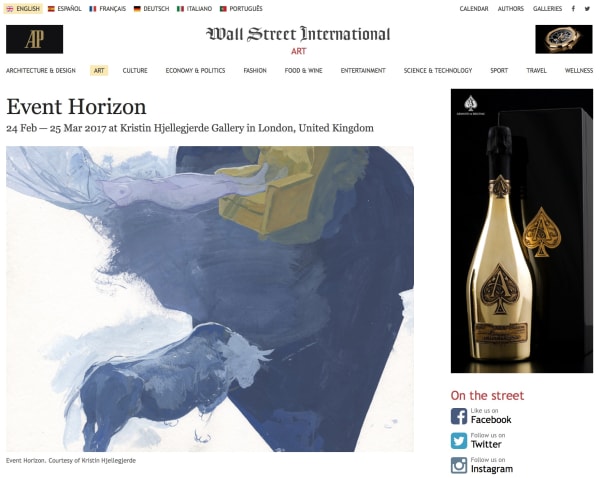Click the gold champagne bottle advertisement

coord(522,231)
